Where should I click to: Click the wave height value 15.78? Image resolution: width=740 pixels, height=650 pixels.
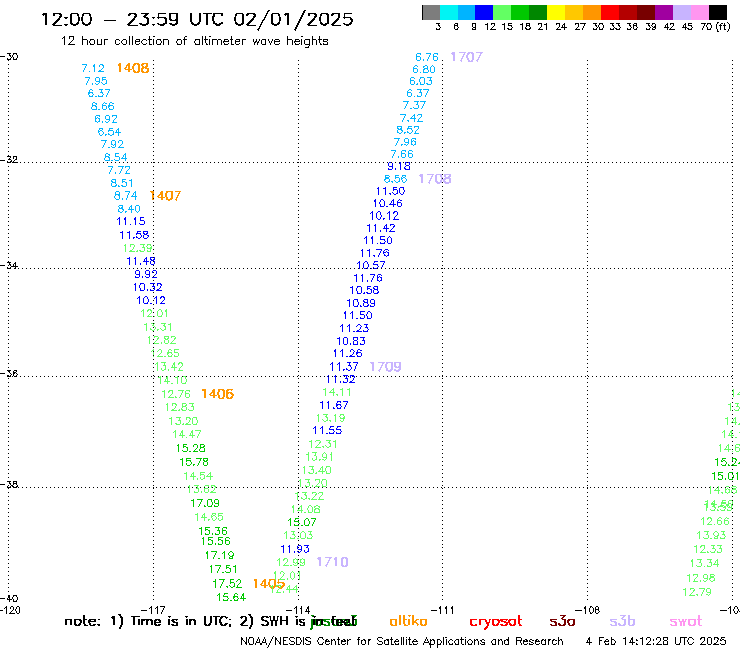coord(194,462)
